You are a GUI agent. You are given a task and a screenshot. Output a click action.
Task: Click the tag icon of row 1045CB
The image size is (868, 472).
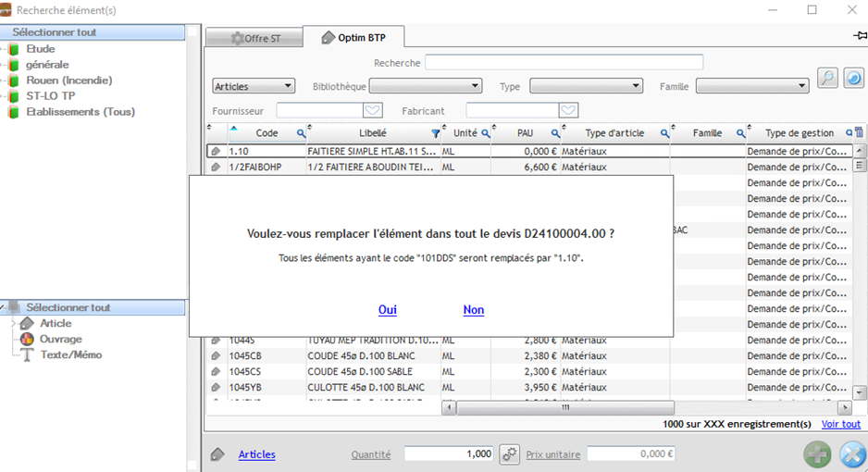pos(216,355)
